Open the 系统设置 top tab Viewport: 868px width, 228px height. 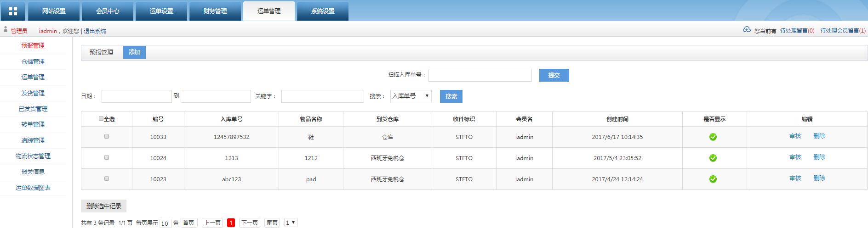point(323,11)
